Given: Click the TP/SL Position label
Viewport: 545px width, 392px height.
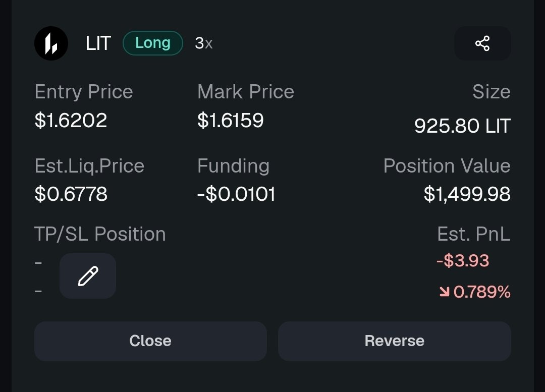Looking at the screenshot, I should 100,234.
